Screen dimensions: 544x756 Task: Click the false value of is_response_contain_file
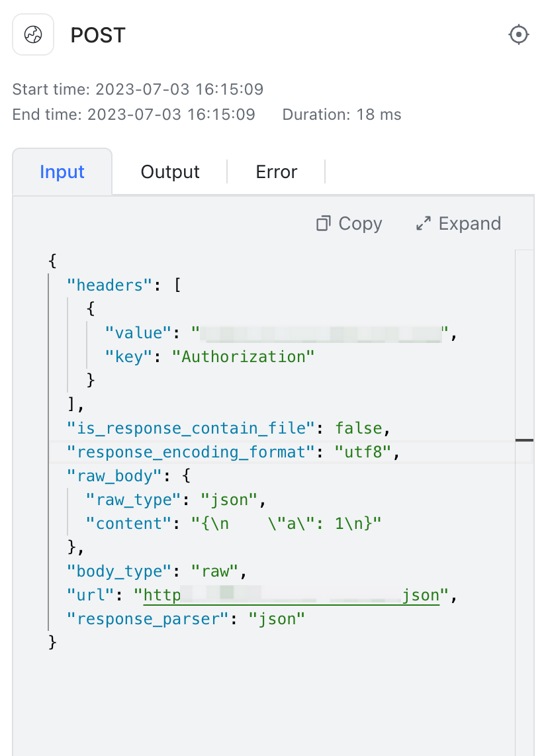pos(359,428)
